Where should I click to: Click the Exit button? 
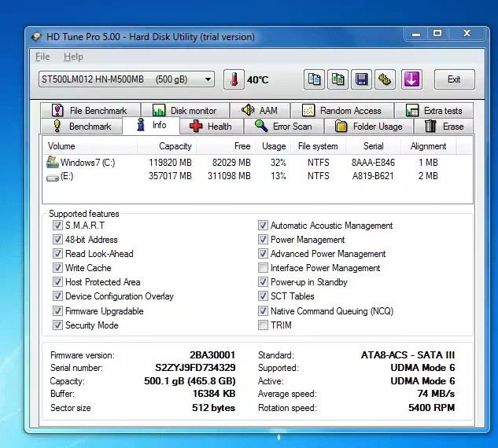[x=455, y=79]
